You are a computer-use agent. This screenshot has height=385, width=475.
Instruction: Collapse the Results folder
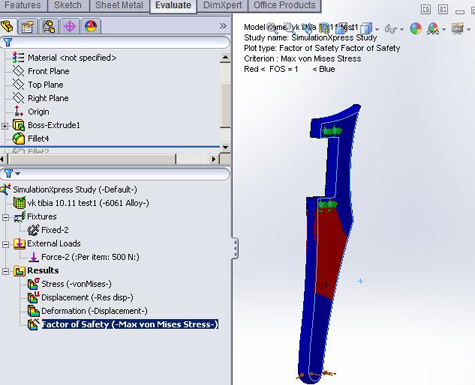(5, 271)
